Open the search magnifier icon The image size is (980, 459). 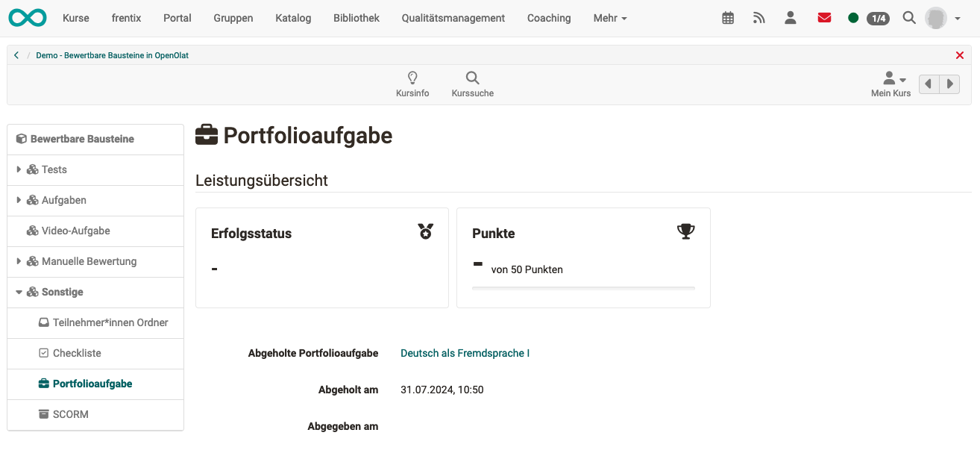pyautogui.click(x=909, y=17)
